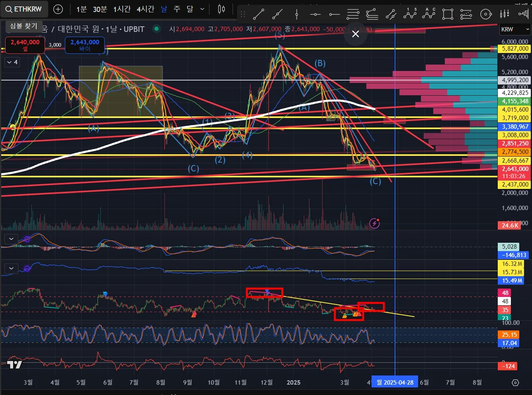
Task: Click the 2,640,000 sell button
Action: coord(25,45)
